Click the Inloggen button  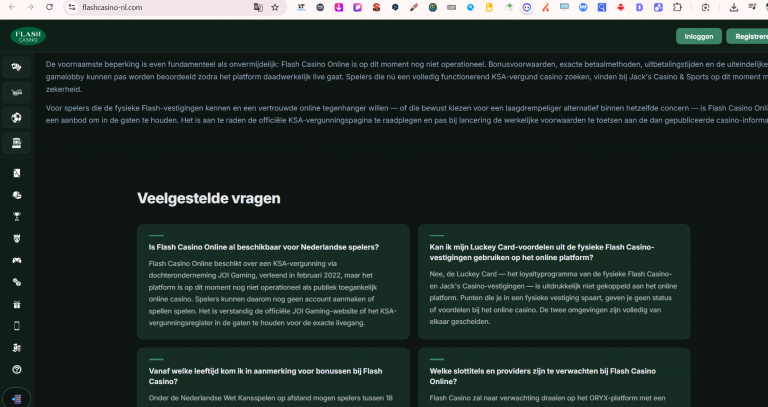coord(699,36)
